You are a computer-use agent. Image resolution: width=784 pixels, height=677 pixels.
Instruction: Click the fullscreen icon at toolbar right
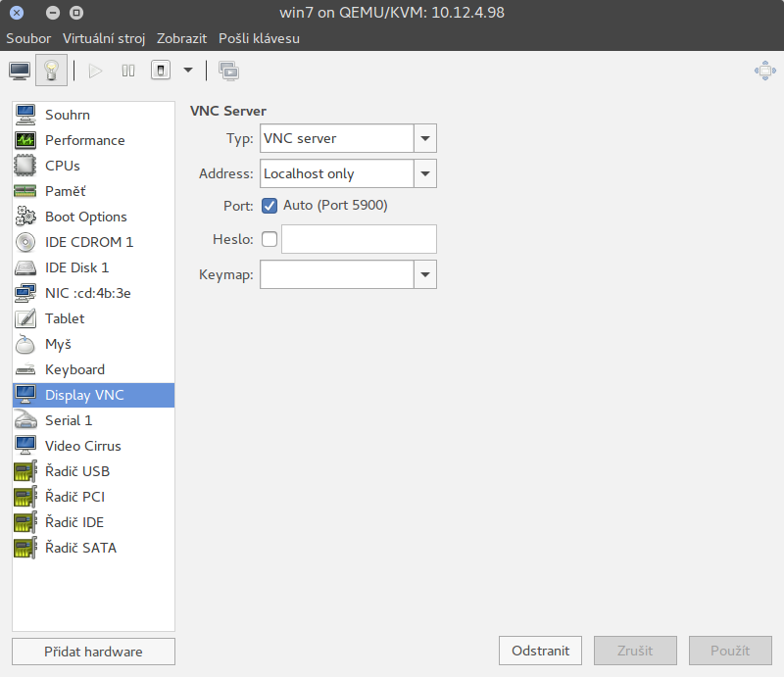click(x=764, y=71)
